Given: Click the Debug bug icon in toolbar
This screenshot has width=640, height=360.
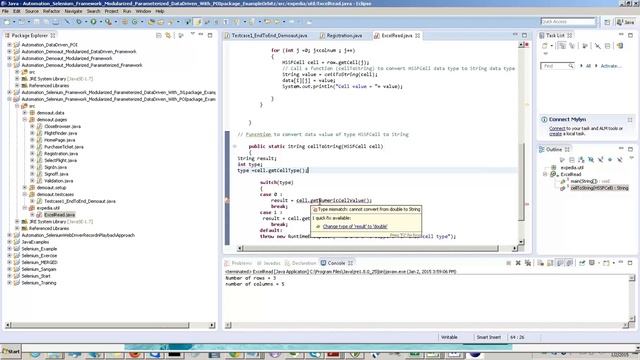Looking at the screenshot, I should click(x=79, y=22).
